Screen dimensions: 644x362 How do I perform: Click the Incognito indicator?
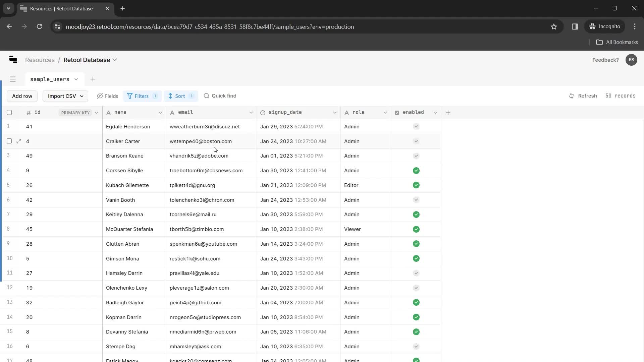click(605, 26)
